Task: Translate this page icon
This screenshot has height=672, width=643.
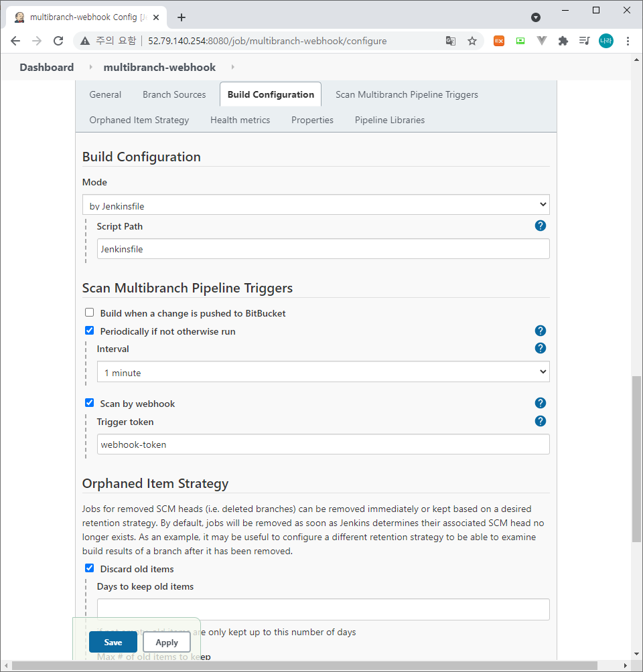Action: coord(450,41)
